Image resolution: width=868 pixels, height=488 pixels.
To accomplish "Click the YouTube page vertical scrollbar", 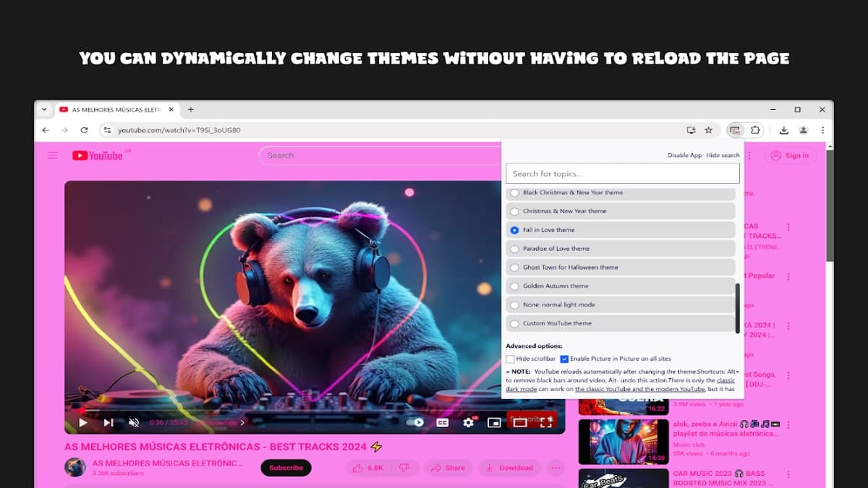I will click(829, 206).
